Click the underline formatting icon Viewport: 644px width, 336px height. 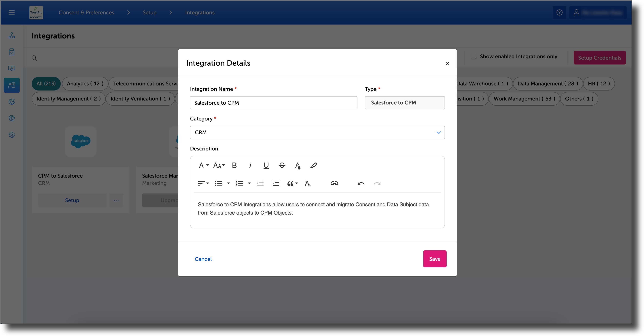pos(266,165)
